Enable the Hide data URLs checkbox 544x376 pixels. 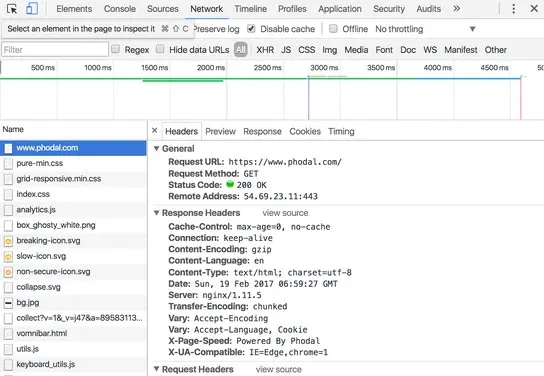tap(160, 49)
